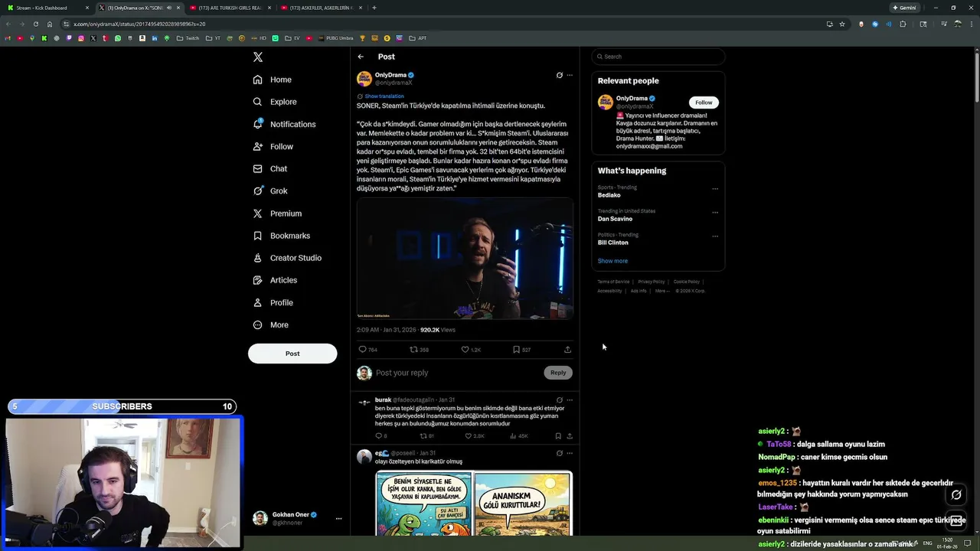Open the browser extensions puzzle icon
This screenshot has width=980, height=551.
coord(903,24)
